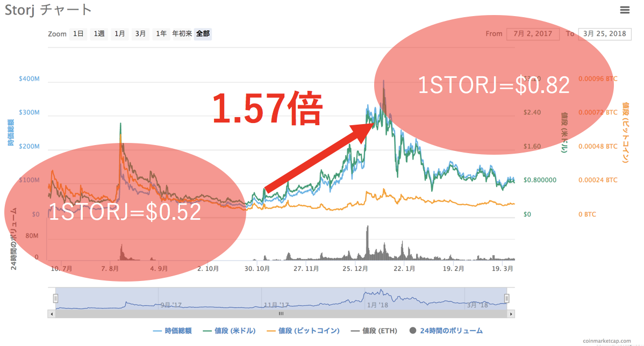This screenshot has height=346, width=644.
Task: Click the 0.00072 BTC axis label
Action: (598, 112)
